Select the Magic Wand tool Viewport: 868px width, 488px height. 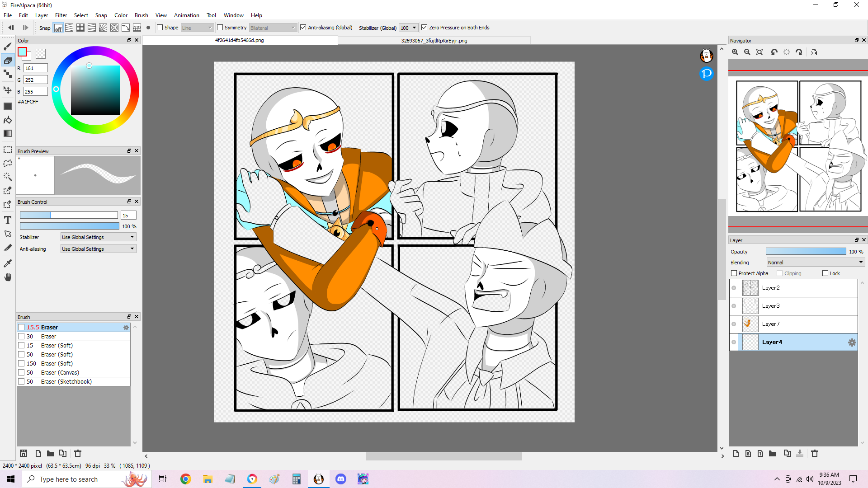[8, 177]
